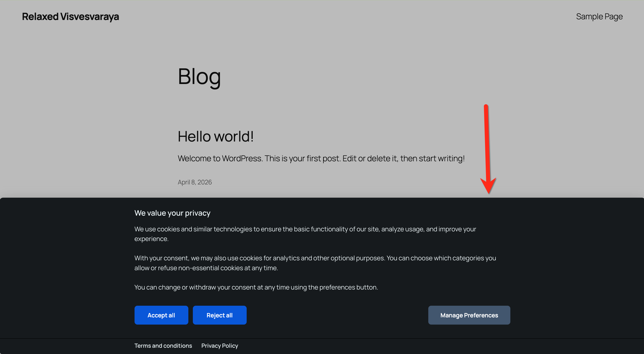Customize cookie categories with Manage Preferences
Image resolution: width=644 pixels, height=354 pixels.
point(469,315)
